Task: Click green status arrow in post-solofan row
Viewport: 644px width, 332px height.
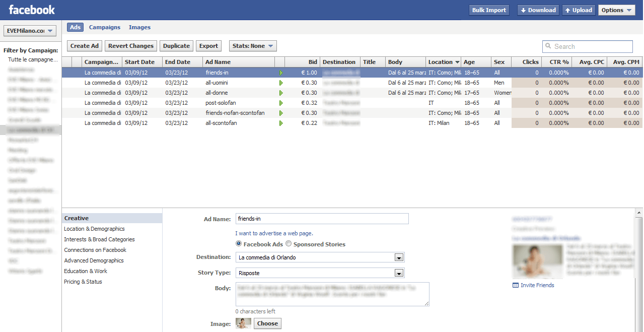Action: click(x=281, y=103)
